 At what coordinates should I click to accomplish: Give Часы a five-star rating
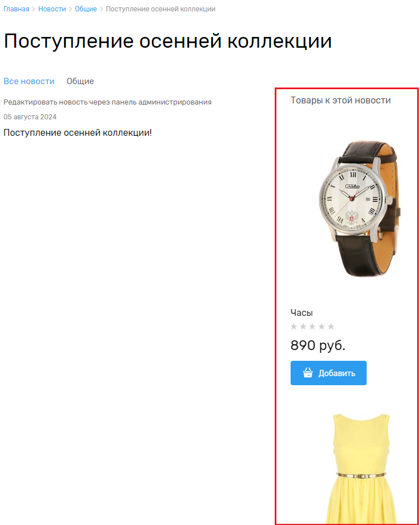(x=331, y=327)
